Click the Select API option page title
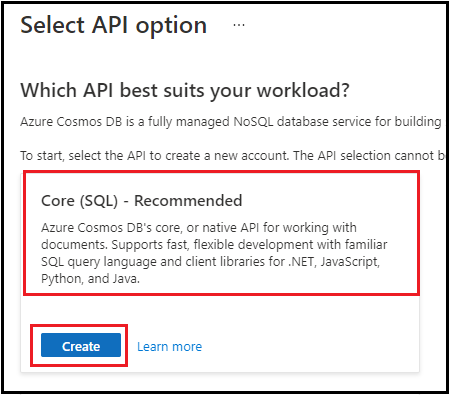Viewport: 449px width, 395px height. (x=114, y=25)
